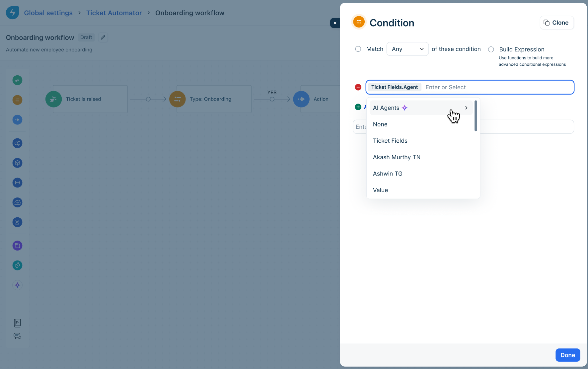Choose AI Agents in dropdown list
The image size is (588, 369).
pos(421,108)
